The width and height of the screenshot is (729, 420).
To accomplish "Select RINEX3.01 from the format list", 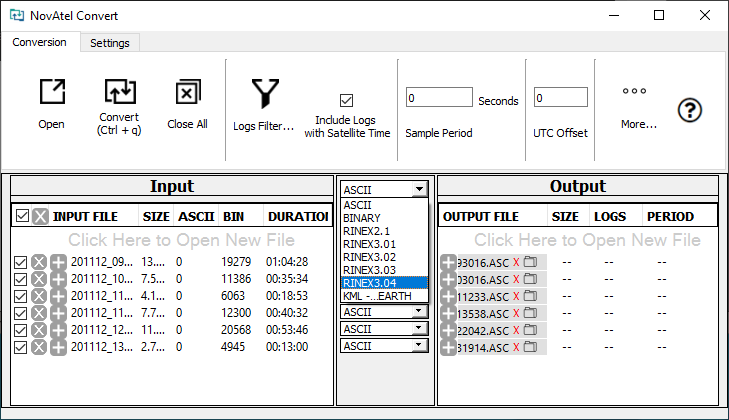I will click(x=384, y=244).
